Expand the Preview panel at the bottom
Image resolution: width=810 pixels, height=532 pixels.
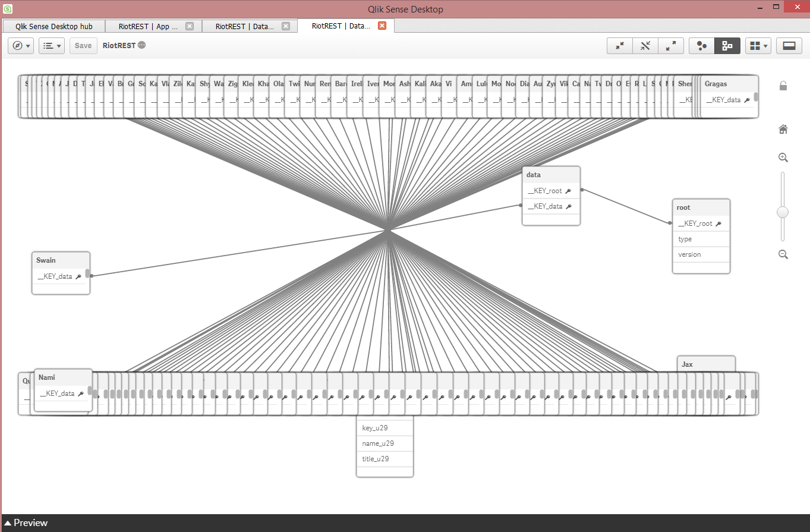coord(26,522)
